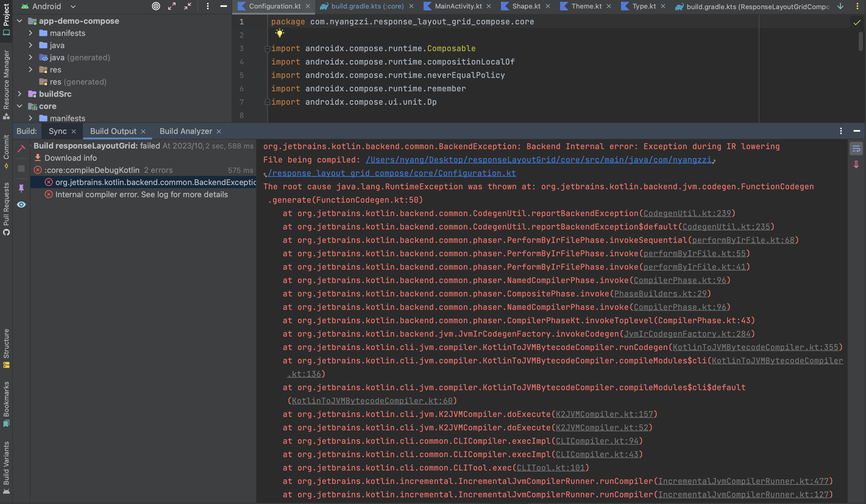Collapse the app-demo-compose module
Screen dimensions: 866x504
(x=20, y=21)
